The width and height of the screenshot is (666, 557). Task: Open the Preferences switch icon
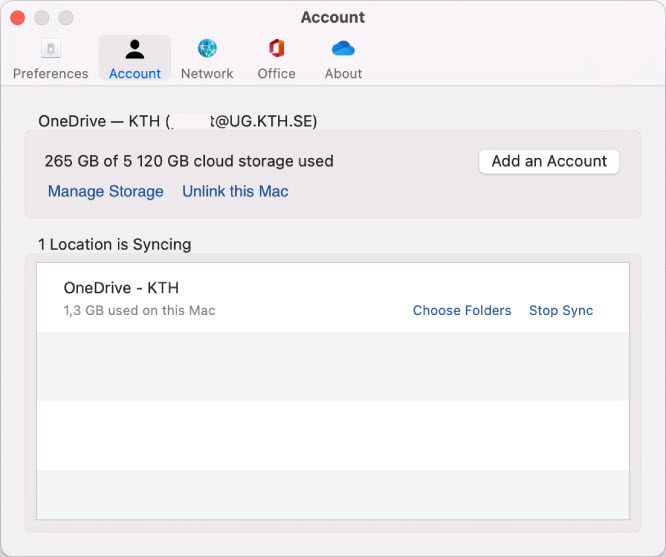tap(50, 49)
